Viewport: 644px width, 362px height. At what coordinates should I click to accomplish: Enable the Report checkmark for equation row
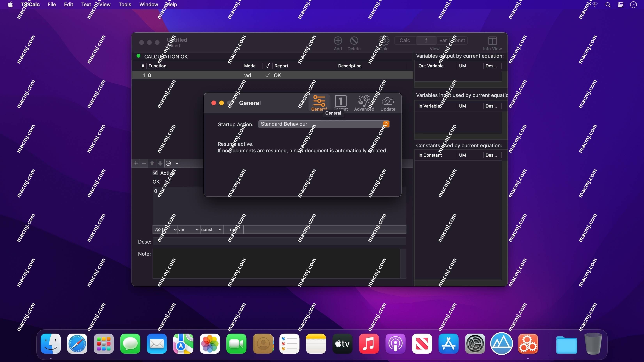pyautogui.click(x=267, y=75)
